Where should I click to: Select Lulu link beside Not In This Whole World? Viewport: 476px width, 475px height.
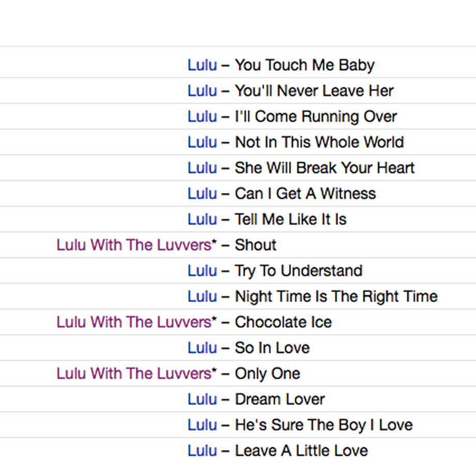202,142
